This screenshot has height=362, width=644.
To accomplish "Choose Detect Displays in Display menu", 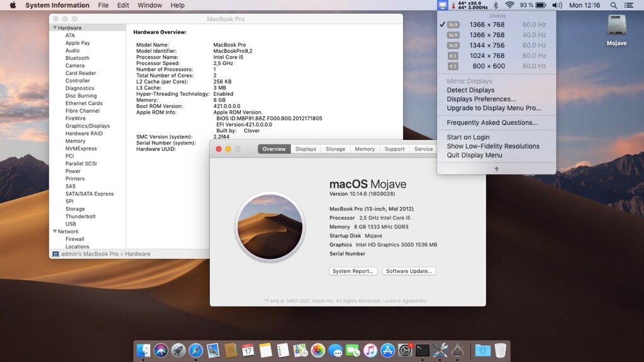I will coord(470,90).
